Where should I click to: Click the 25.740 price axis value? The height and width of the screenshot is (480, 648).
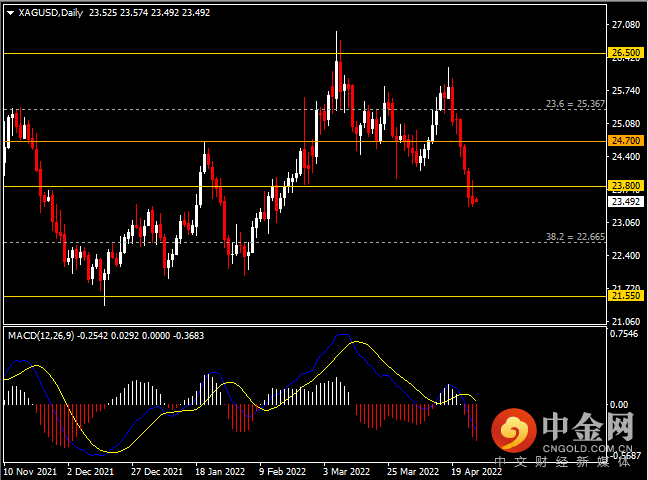pyautogui.click(x=626, y=91)
